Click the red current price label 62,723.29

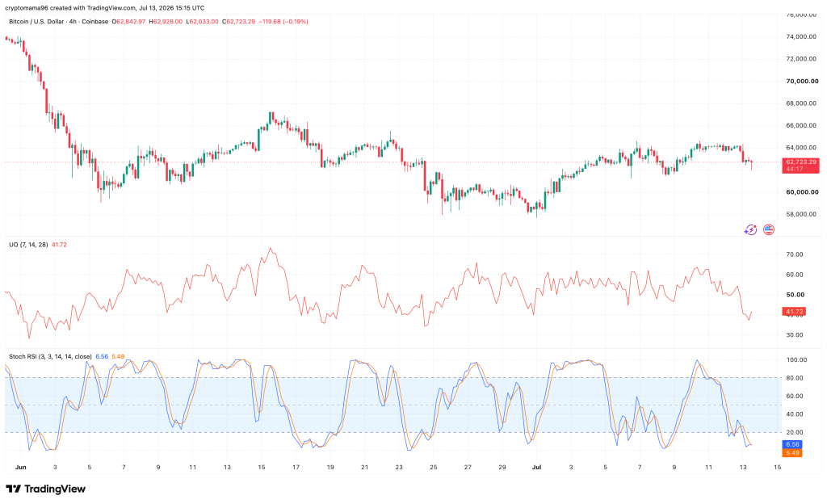pyautogui.click(x=800, y=162)
